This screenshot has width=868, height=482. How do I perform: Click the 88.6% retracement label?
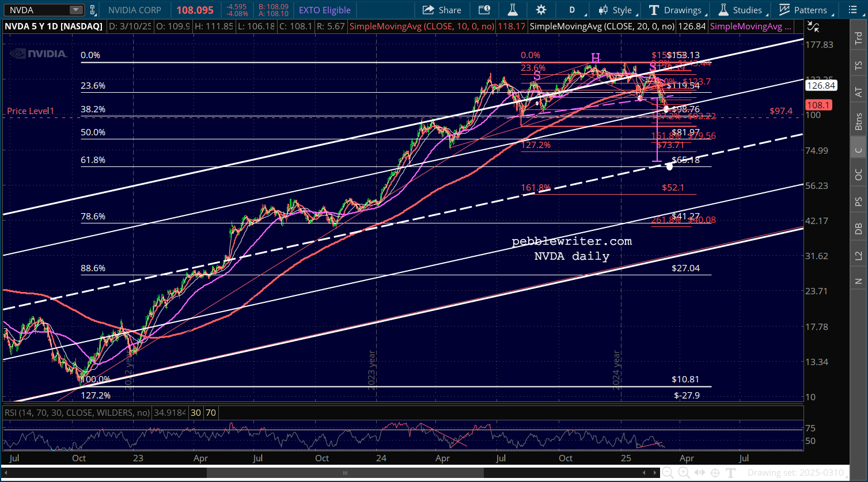pos(93,268)
